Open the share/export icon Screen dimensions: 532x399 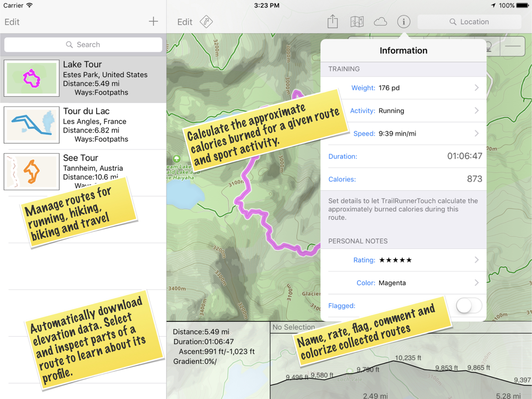332,22
